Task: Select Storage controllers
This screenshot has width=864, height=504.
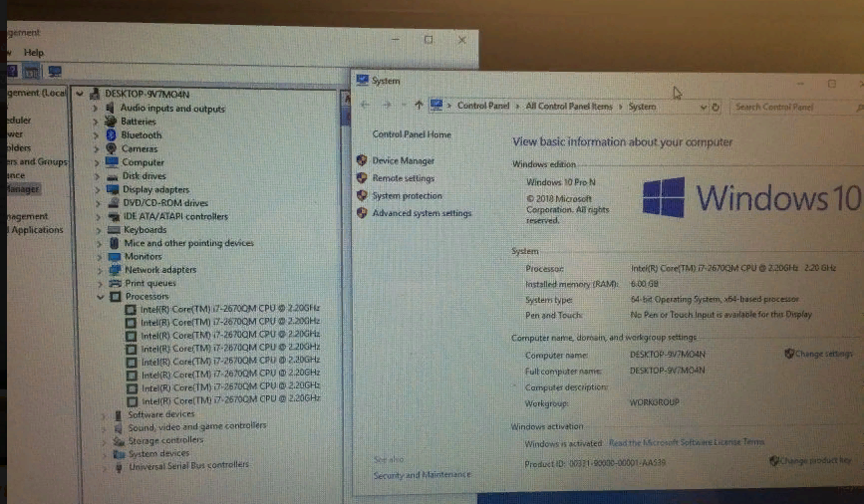Action: click(x=165, y=440)
